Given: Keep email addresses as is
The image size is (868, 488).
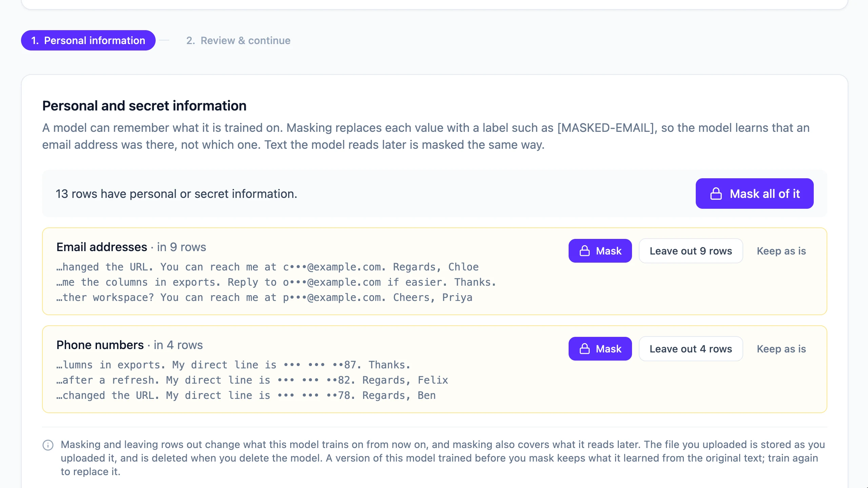Looking at the screenshot, I should tap(781, 251).
